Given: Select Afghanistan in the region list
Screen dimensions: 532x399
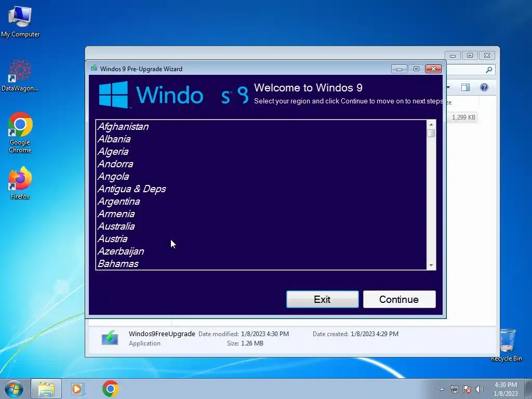Looking at the screenshot, I should click(x=261, y=127).
